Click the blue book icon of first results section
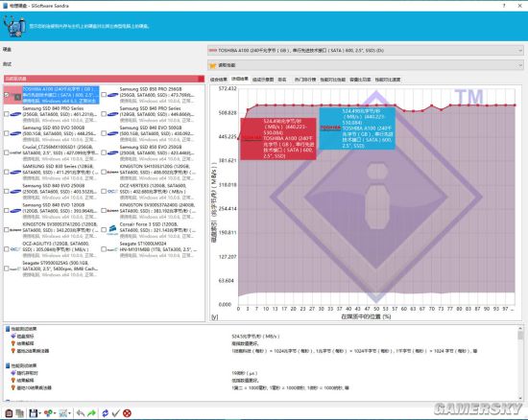Viewport: 528px width, 420px height. tap(8, 329)
